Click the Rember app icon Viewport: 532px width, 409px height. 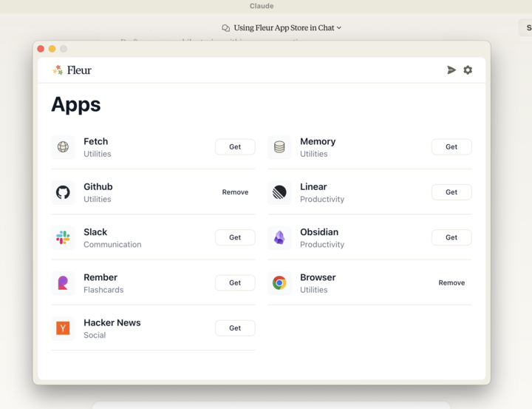[63, 283]
